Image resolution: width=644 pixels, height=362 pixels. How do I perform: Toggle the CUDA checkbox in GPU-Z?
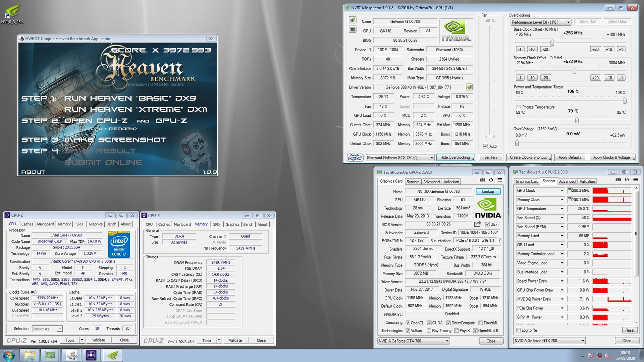(x=429, y=323)
